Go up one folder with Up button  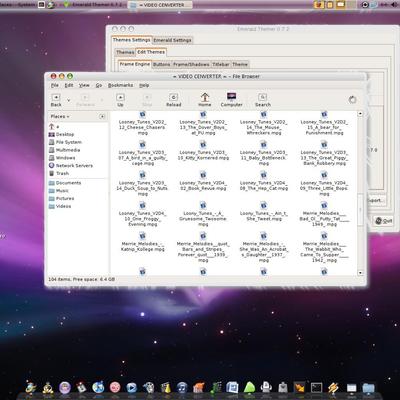120,100
